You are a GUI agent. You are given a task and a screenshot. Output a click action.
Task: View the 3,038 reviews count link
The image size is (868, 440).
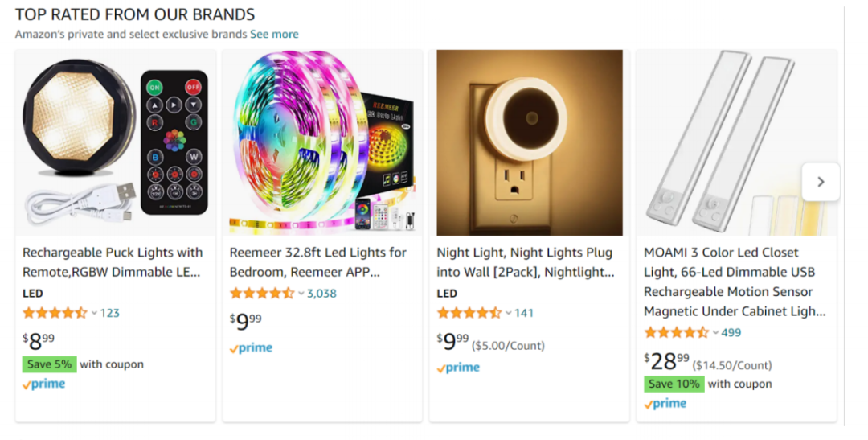321,294
